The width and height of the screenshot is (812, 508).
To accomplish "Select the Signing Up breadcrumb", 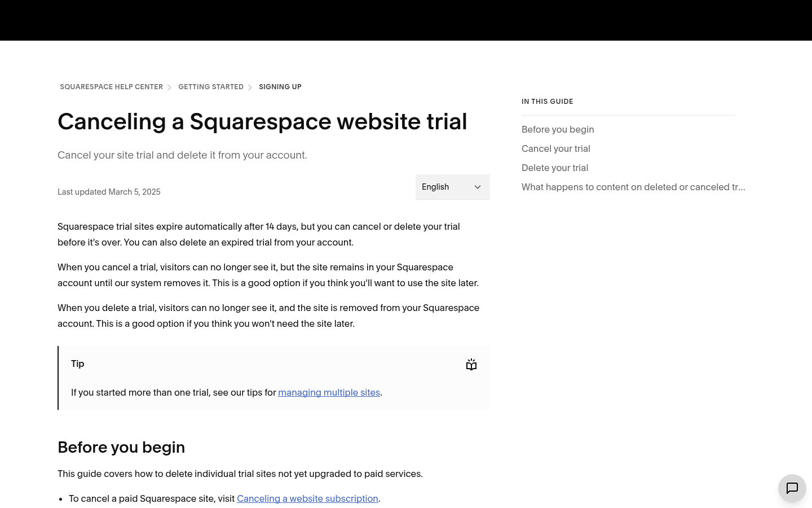I will (280, 87).
